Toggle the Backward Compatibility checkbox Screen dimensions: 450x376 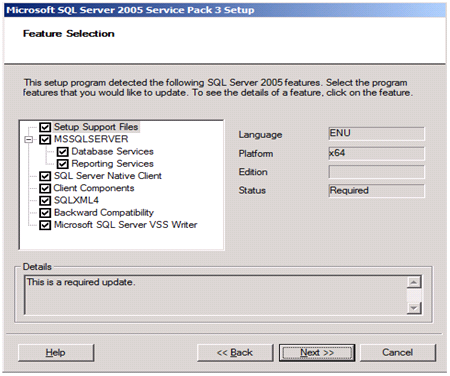point(45,213)
